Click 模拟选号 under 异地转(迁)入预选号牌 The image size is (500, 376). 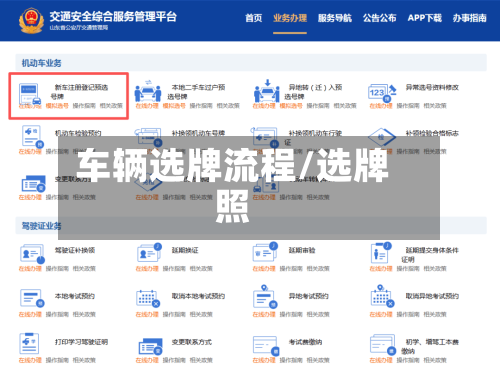pos(291,106)
